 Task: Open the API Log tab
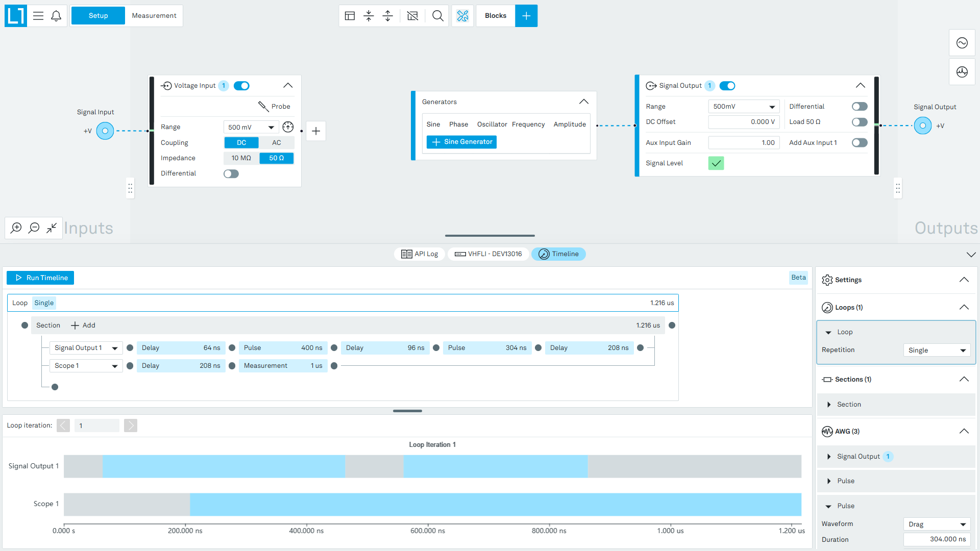(x=420, y=254)
